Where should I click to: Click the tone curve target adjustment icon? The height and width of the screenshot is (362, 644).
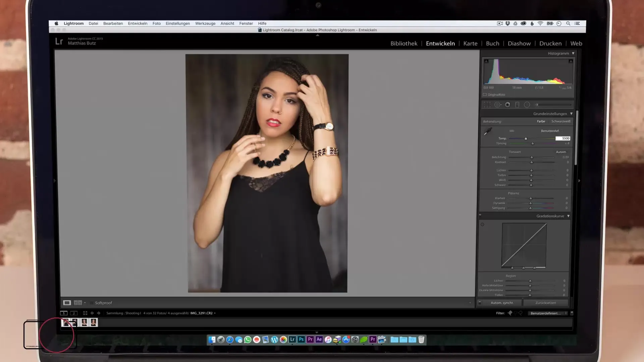482,225
